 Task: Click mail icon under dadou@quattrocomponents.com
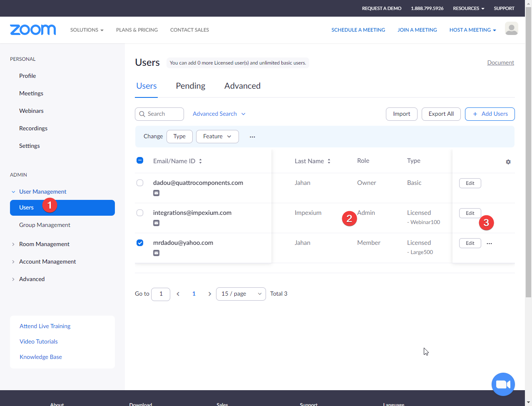coord(156,193)
